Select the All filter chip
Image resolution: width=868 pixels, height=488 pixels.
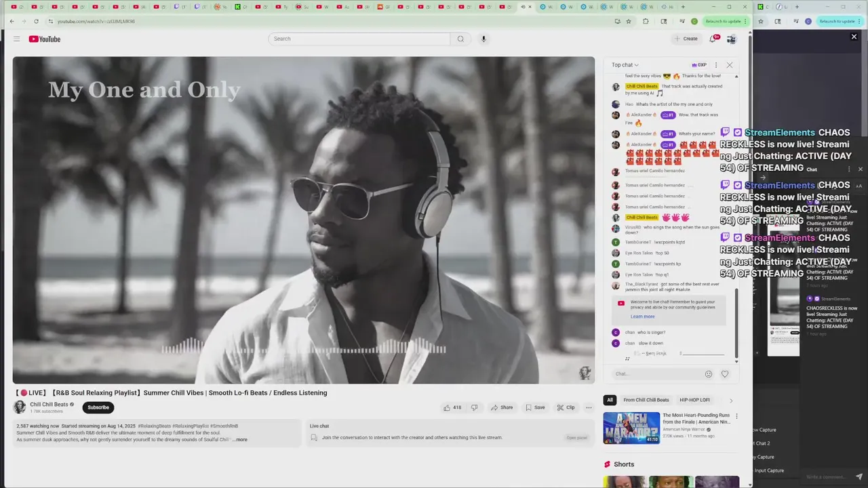pos(610,400)
